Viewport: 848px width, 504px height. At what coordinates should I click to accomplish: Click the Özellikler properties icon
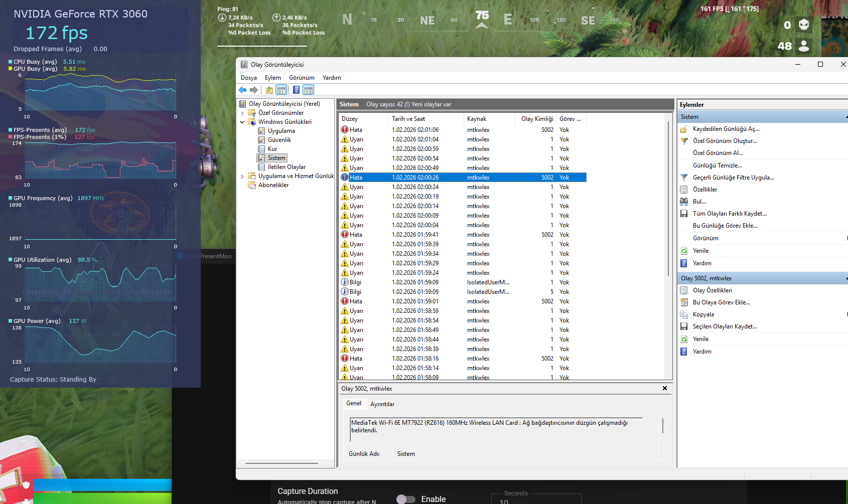point(683,190)
